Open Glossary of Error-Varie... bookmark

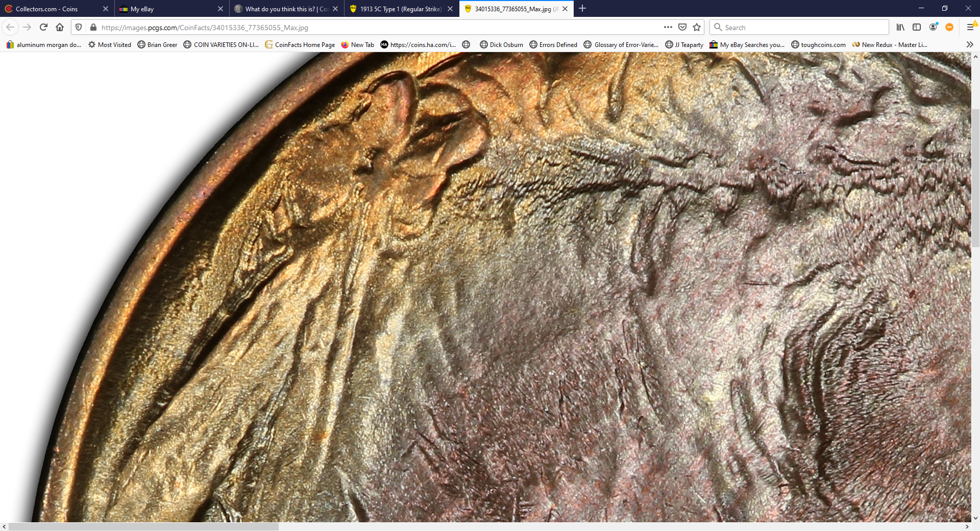click(621, 44)
